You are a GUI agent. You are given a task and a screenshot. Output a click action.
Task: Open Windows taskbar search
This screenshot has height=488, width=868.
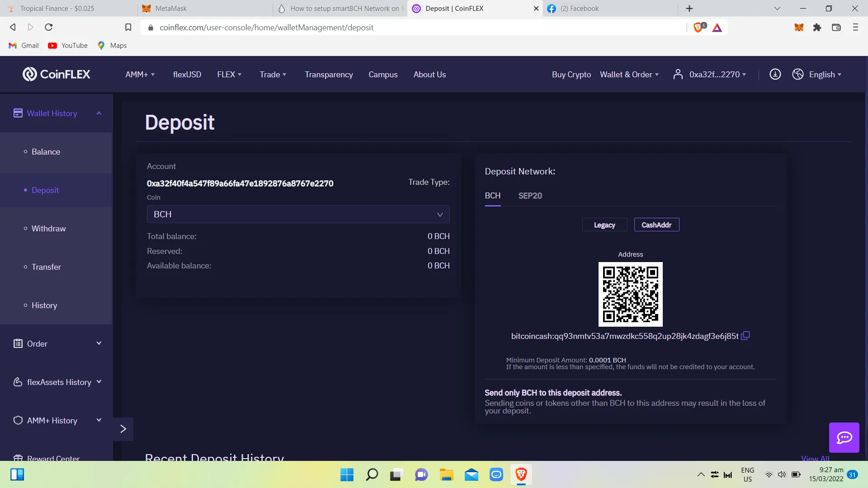tap(372, 474)
